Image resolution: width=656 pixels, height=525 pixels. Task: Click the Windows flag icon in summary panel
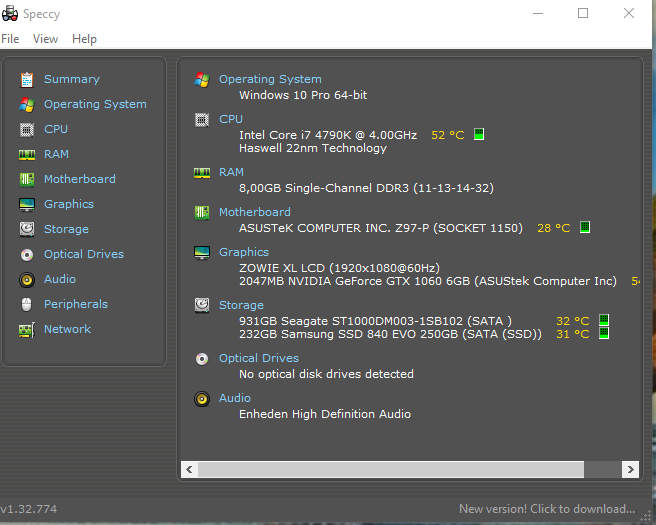click(202, 79)
